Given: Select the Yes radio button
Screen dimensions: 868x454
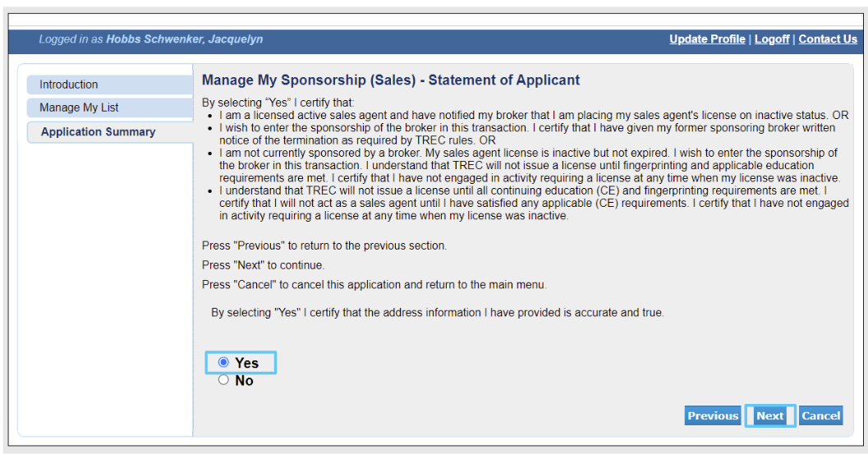Looking at the screenshot, I should pos(223,362).
